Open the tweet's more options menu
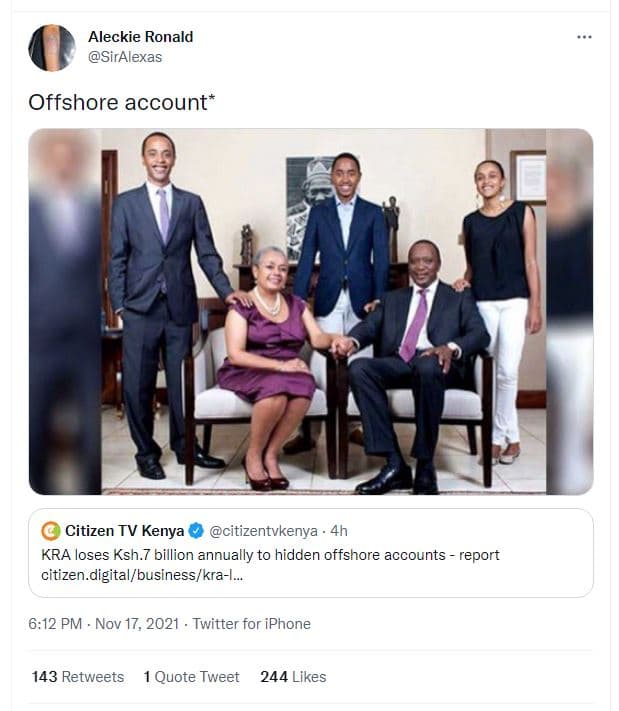This screenshot has height=711, width=619. coord(584,37)
